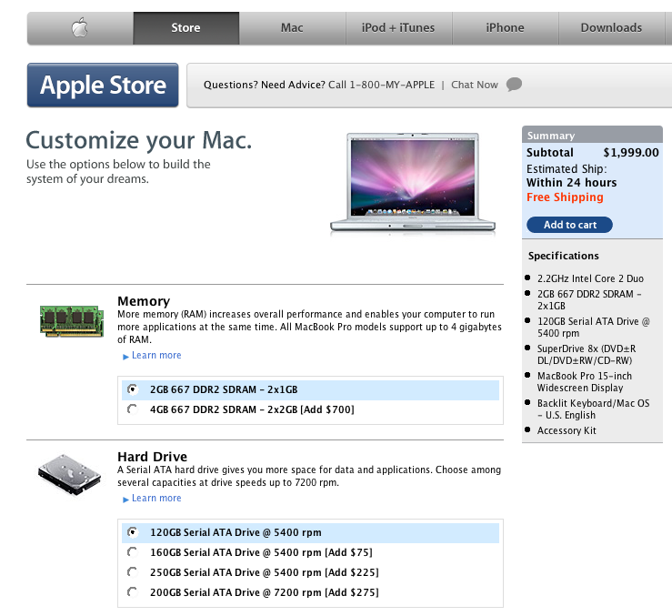Viewport: 672px width, 616px height.
Task: Switch to the iPod + iTunes tab
Action: (398, 28)
